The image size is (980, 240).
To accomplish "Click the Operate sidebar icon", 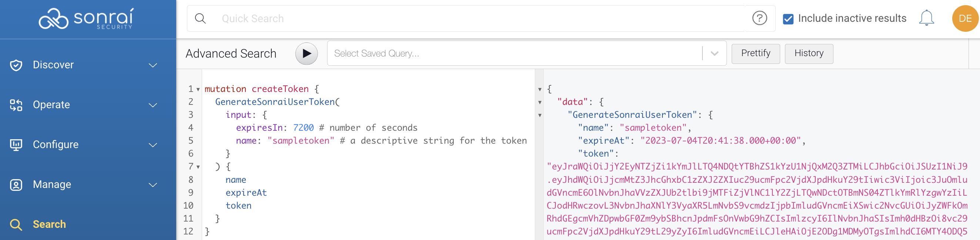I will 16,105.
